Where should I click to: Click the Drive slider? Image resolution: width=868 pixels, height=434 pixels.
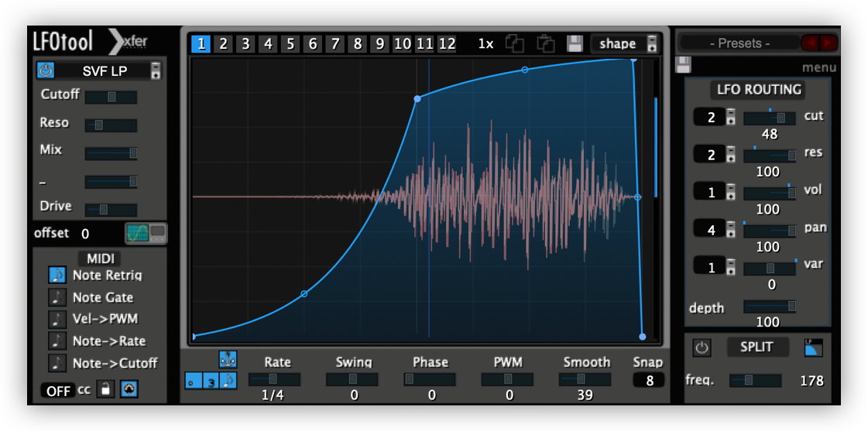111,210
